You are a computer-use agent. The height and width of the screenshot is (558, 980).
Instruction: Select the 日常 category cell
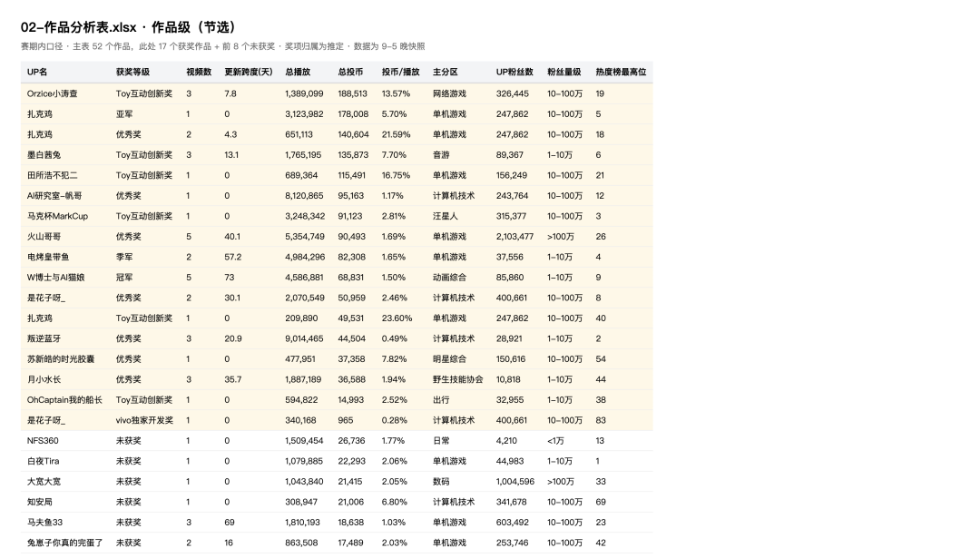click(441, 441)
